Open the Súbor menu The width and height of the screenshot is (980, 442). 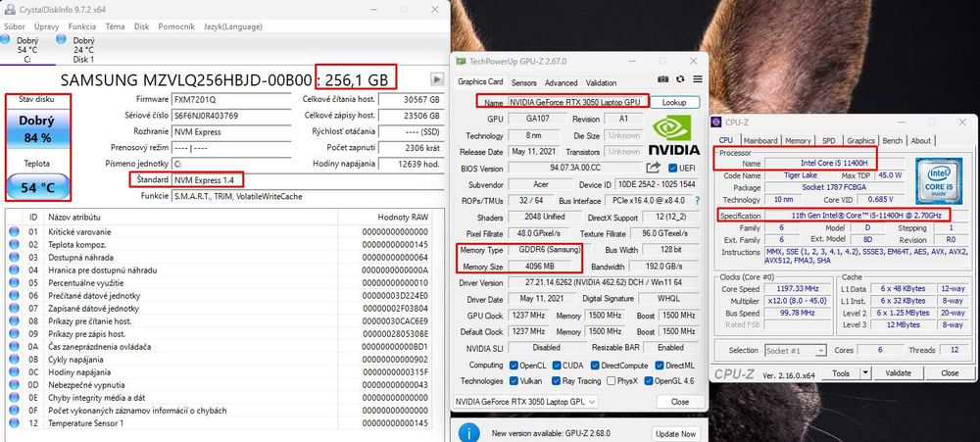coord(15,26)
